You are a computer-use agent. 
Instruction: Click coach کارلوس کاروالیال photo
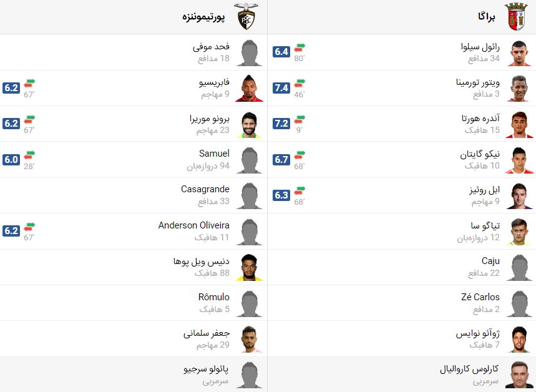[519, 375]
